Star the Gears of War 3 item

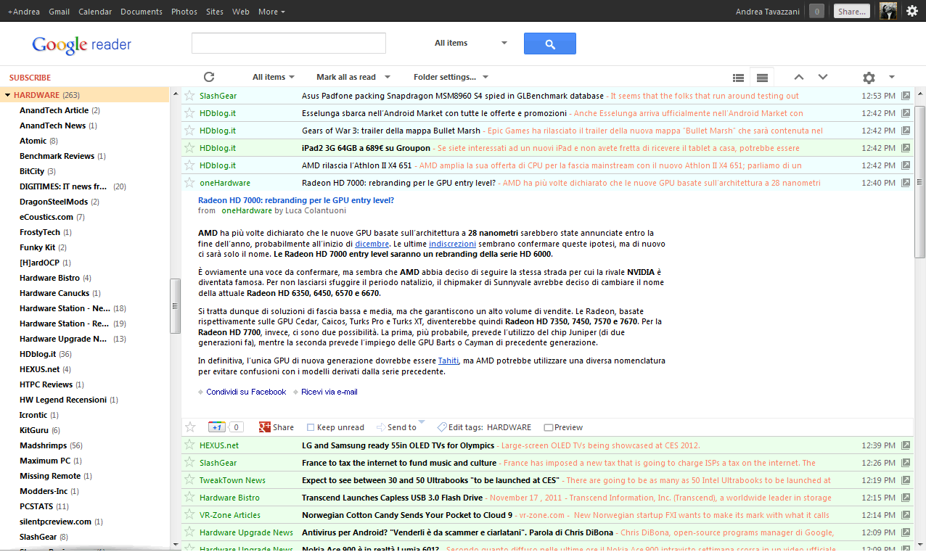point(189,131)
